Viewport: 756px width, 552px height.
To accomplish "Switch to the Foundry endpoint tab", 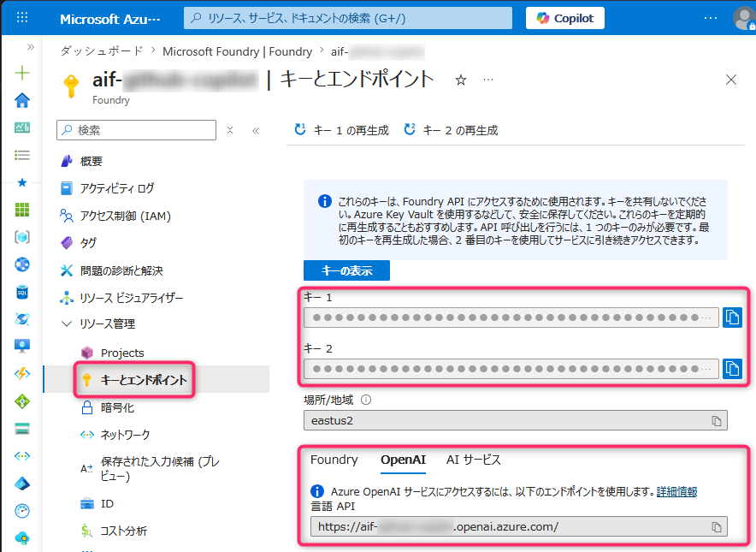I will click(x=334, y=460).
